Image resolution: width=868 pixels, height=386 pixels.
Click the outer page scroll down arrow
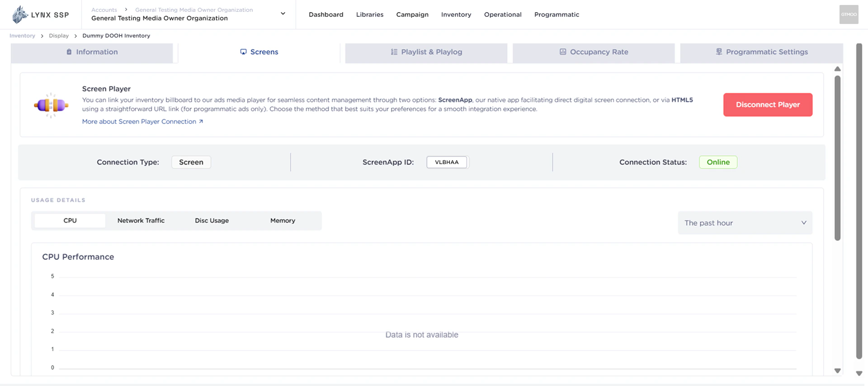pyautogui.click(x=859, y=373)
